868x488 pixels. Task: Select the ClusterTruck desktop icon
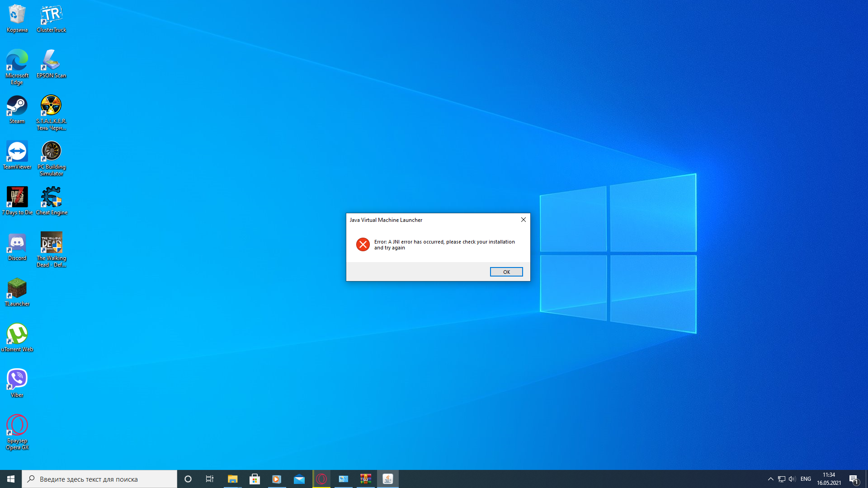(x=51, y=17)
